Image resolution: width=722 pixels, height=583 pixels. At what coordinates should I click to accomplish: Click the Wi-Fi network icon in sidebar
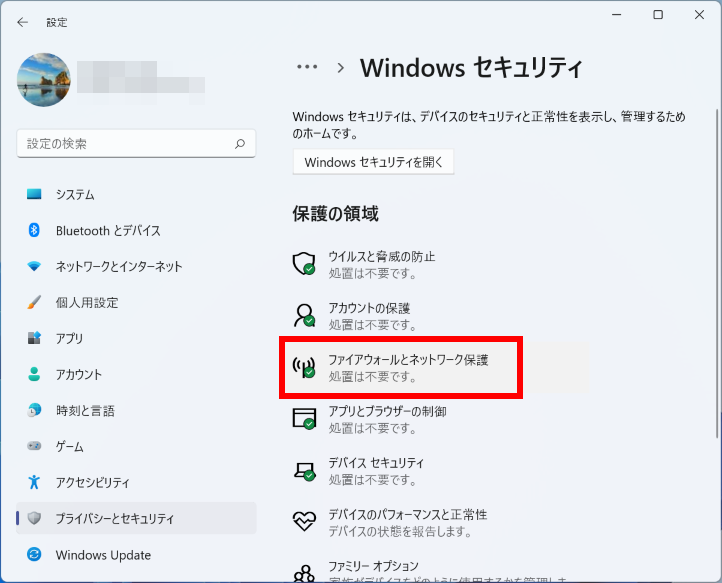tap(34, 266)
